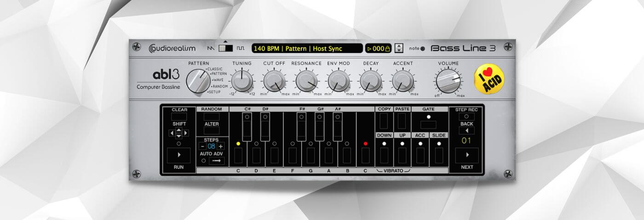The height and width of the screenshot is (220, 644).
Task: Click the RANDOM button
Action: click(212, 116)
